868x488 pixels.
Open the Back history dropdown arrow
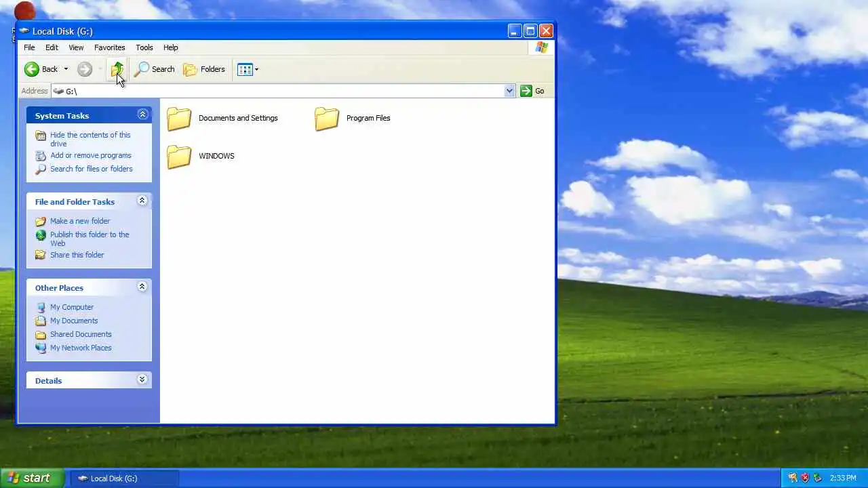[66, 69]
